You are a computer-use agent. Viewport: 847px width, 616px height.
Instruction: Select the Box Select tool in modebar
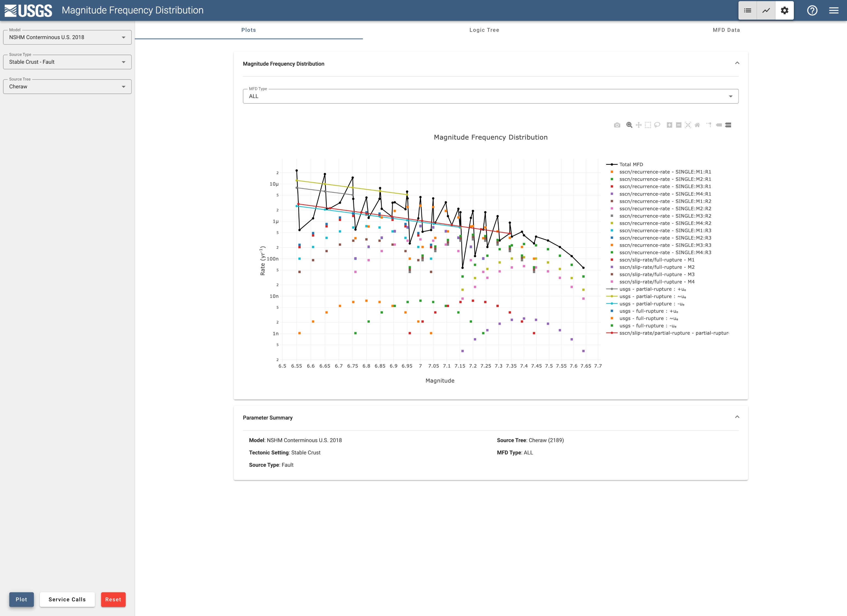pos(648,125)
